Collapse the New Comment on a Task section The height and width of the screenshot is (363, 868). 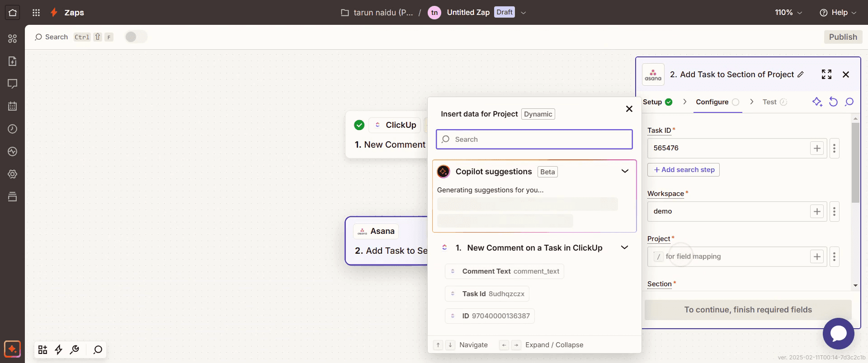[x=624, y=247]
